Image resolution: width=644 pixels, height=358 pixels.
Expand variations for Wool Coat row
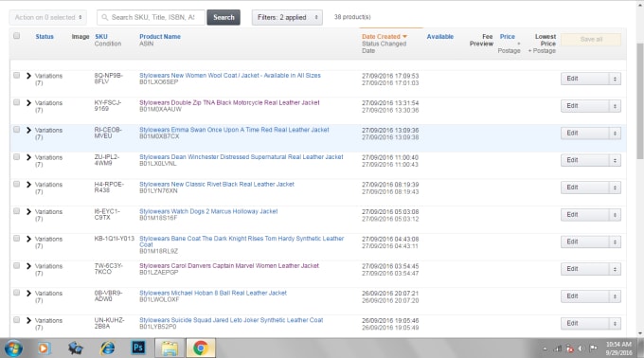pyautogui.click(x=28, y=76)
